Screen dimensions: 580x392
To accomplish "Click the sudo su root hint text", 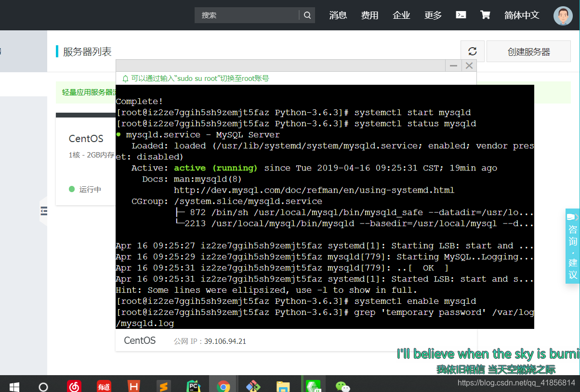I will point(200,78).
